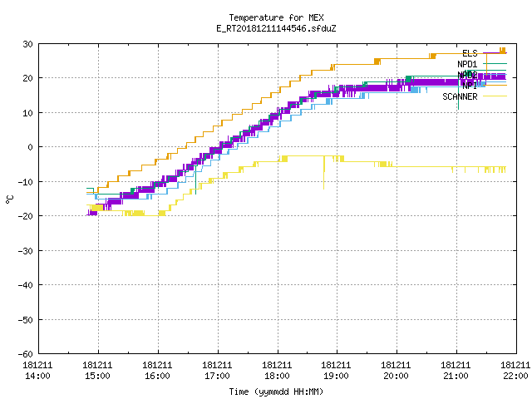Click the 'Time (yymmdd HH:MM)' x-axis label
The height and width of the screenshot is (399, 532).
(x=276, y=392)
